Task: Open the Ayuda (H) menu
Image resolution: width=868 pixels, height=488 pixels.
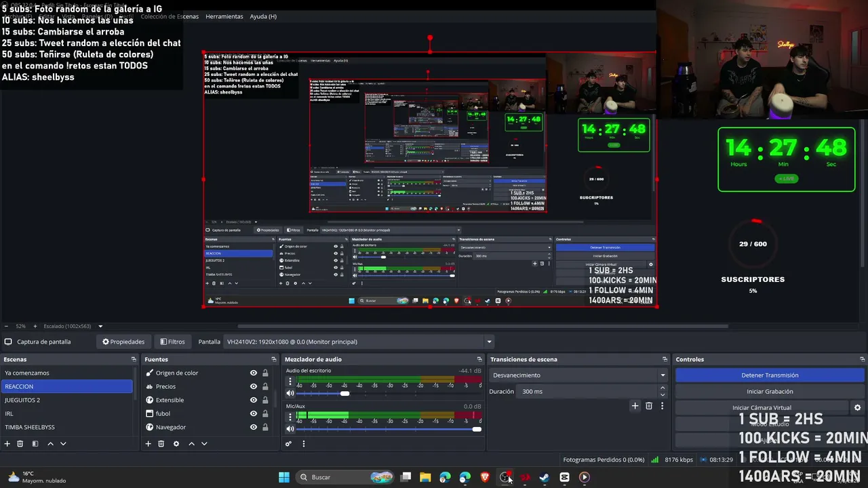Action: pyautogui.click(x=263, y=16)
